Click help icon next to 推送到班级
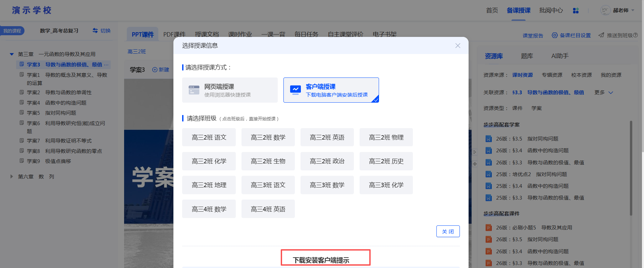 635,35
